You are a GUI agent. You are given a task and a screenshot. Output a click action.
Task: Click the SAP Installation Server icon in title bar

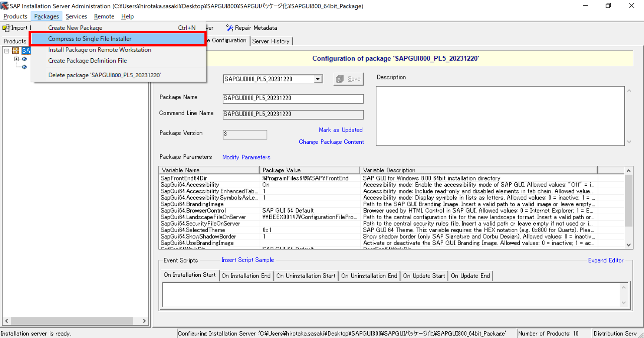pyautogui.click(x=4, y=6)
